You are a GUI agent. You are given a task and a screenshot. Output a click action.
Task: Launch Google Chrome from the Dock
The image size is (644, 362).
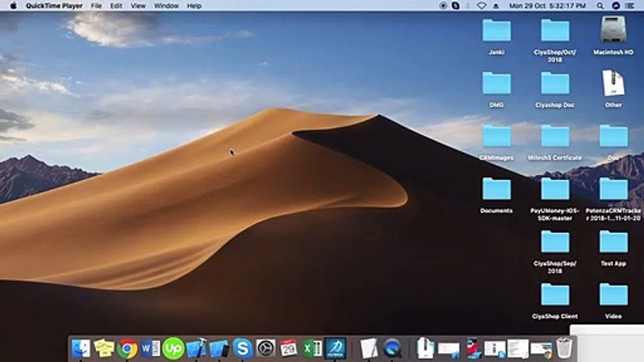click(127, 348)
